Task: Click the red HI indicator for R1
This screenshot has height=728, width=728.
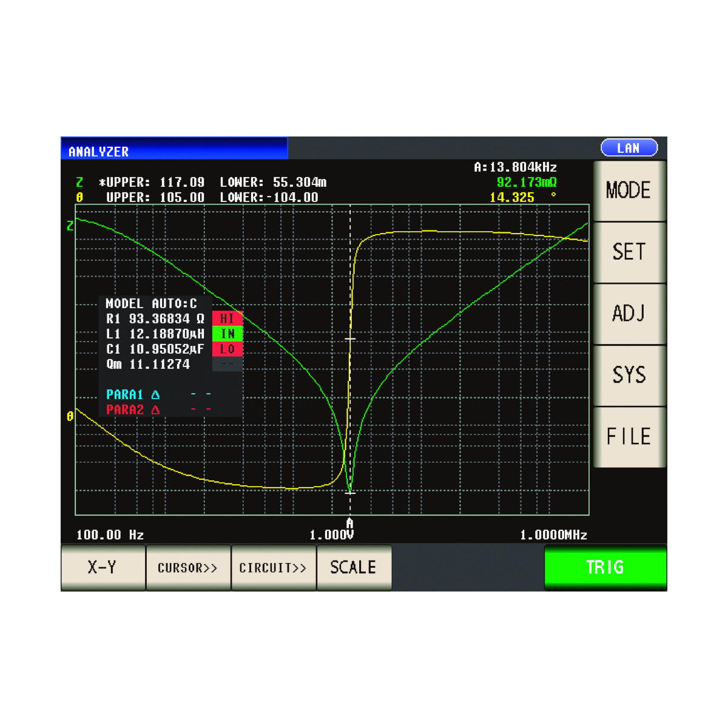Action: coord(227,318)
